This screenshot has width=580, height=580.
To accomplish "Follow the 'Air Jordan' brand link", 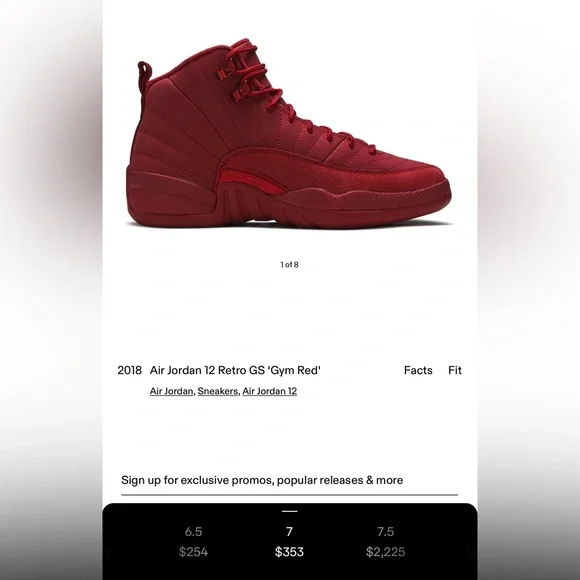I will [171, 391].
